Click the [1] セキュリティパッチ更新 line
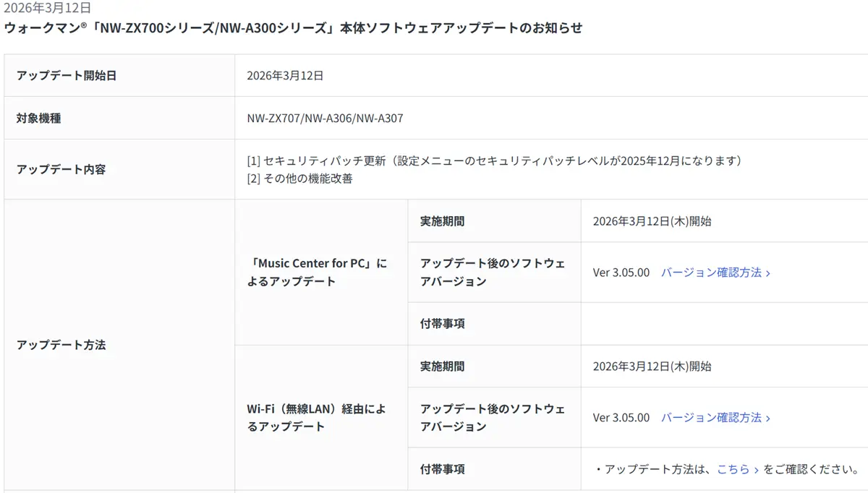Image resolution: width=868 pixels, height=493 pixels. click(x=495, y=160)
